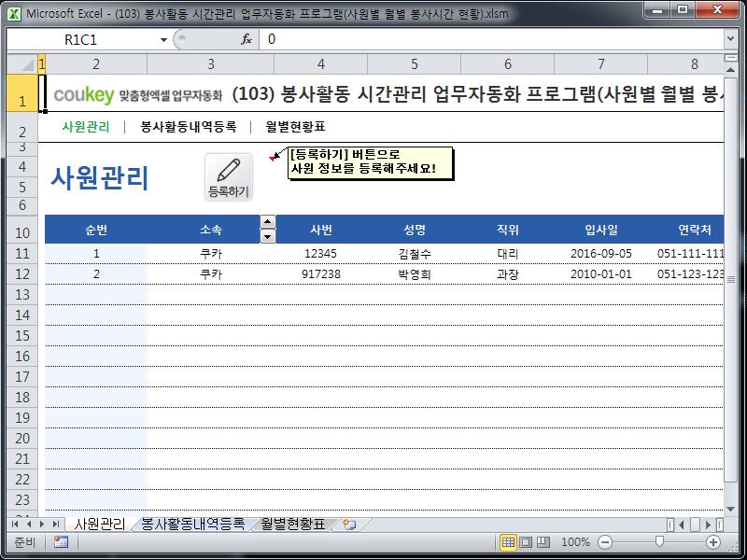Click the 순번 column header cell
The image size is (747, 560).
point(96,230)
